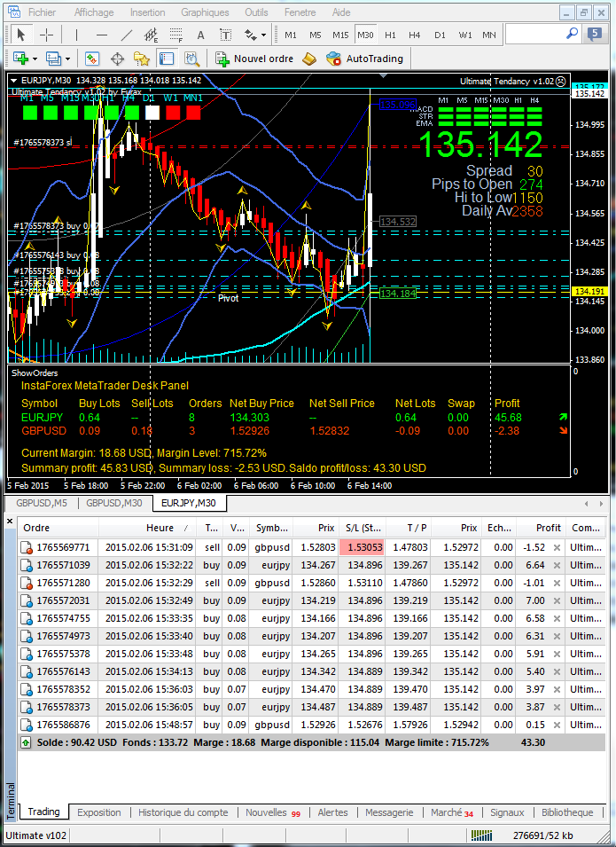Expand the Arrows objects dropdown
The width and height of the screenshot is (616, 847).
(263, 35)
